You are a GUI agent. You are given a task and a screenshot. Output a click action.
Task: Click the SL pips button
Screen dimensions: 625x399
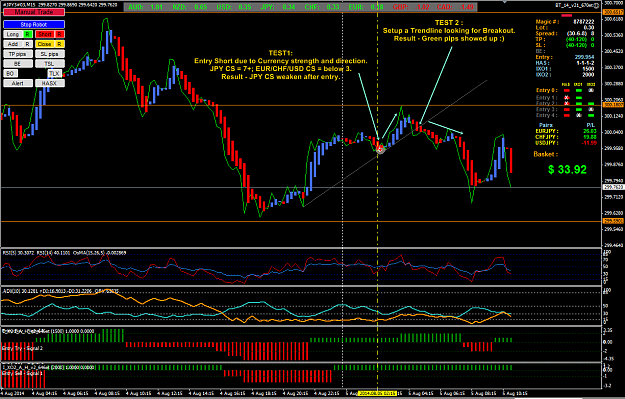49,54
